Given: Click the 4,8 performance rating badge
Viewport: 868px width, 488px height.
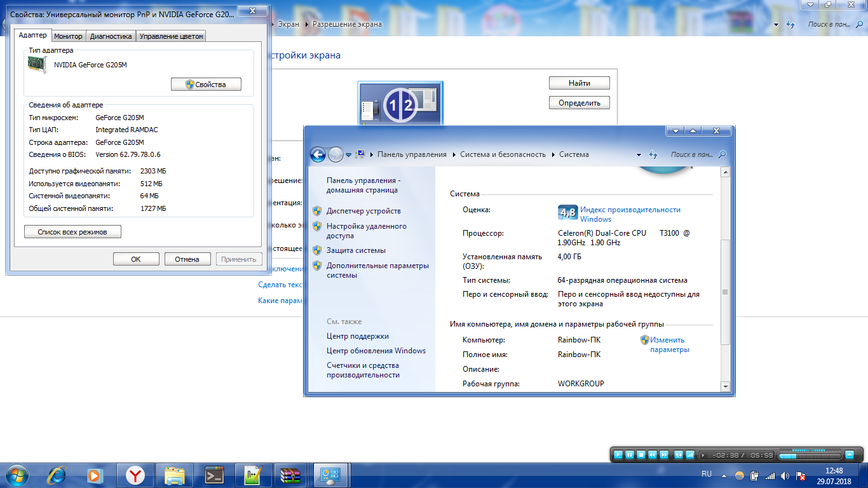Looking at the screenshot, I should pyautogui.click(x=567, y=213).
